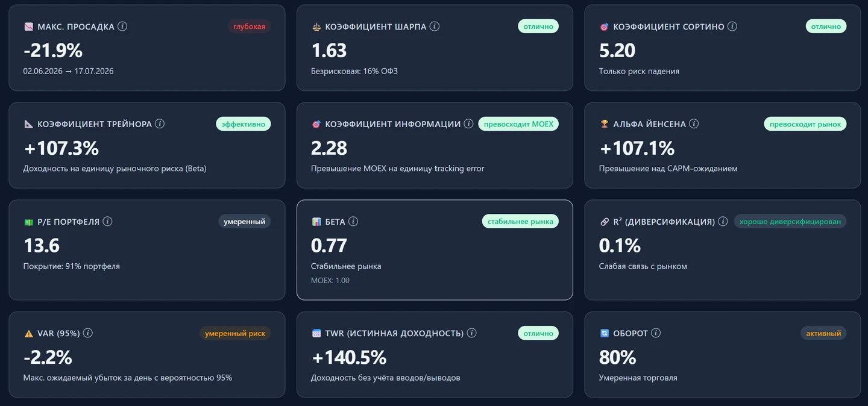
Task: Click the Jensen alpha value +107.1%
Action: 637,148
